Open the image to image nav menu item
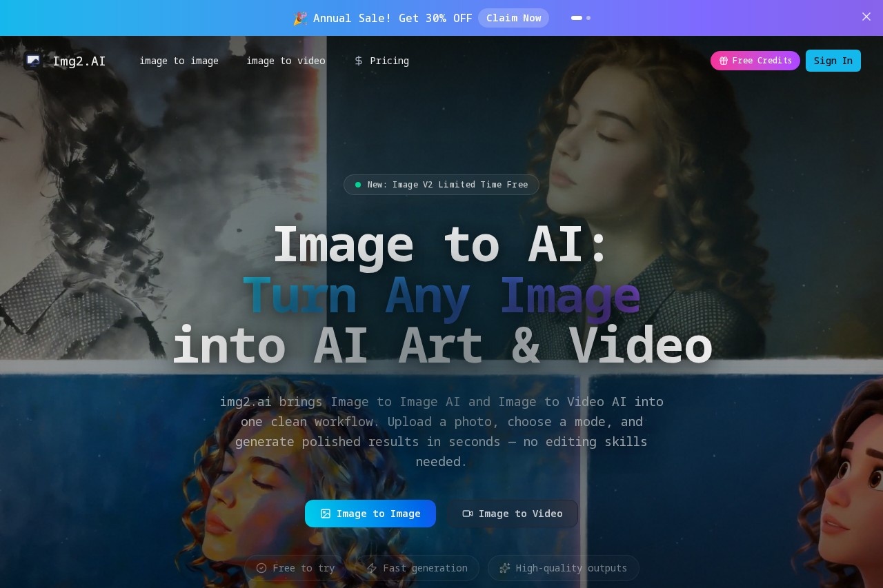Viewport: 883px width, 588px height. coord(179,61)
